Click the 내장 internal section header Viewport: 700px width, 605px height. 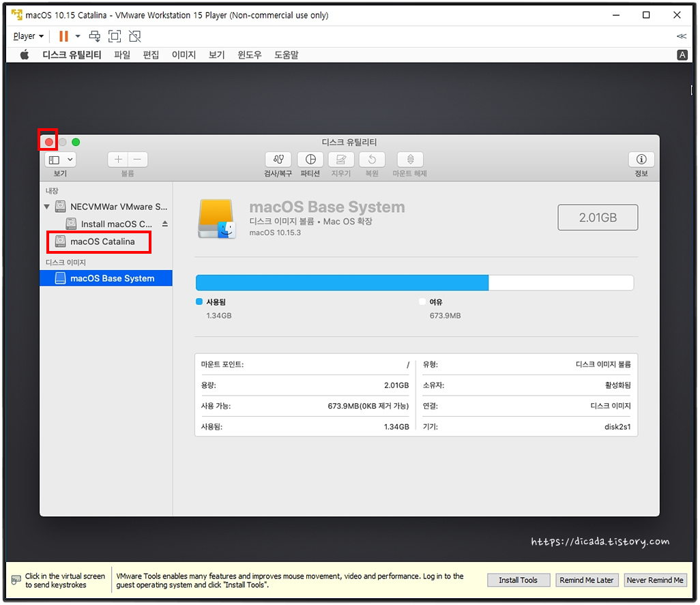pyautogui.click(x=52, y=190)
